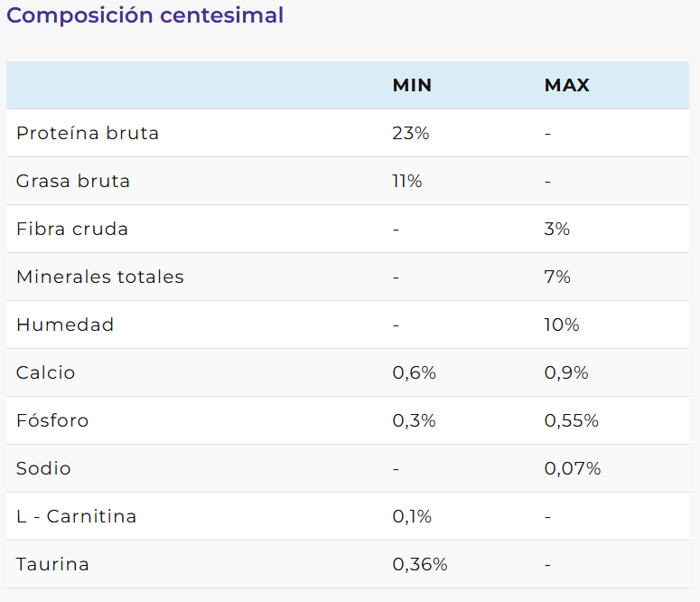Click the 7% maximum minerals value
The height and width of the screenshot is (602, 700).
(x=557, y=277)
